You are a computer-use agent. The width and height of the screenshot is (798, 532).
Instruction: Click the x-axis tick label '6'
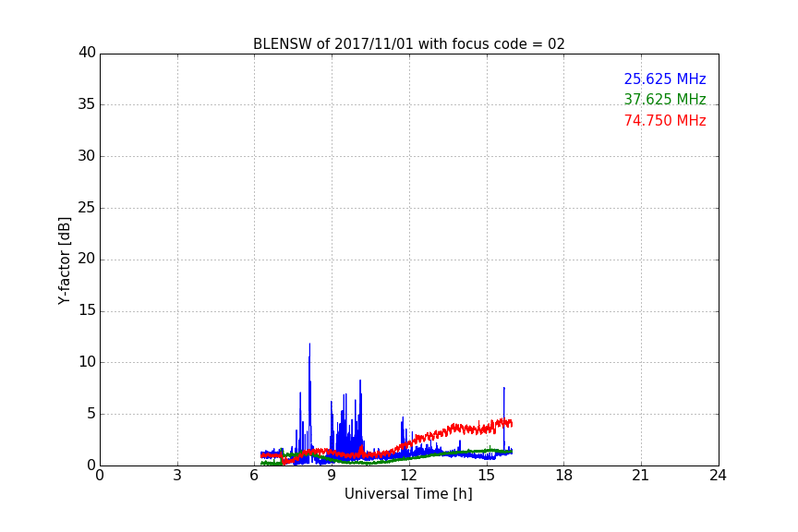[x=254, y=476]
